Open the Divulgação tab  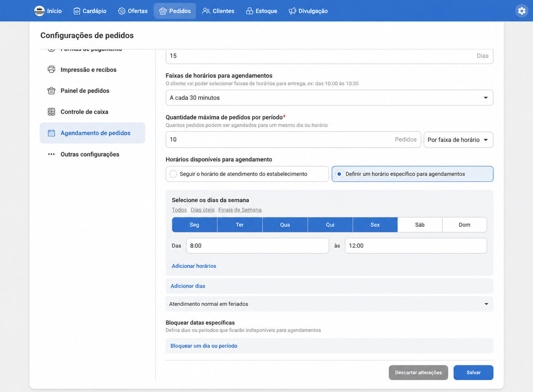308,11
